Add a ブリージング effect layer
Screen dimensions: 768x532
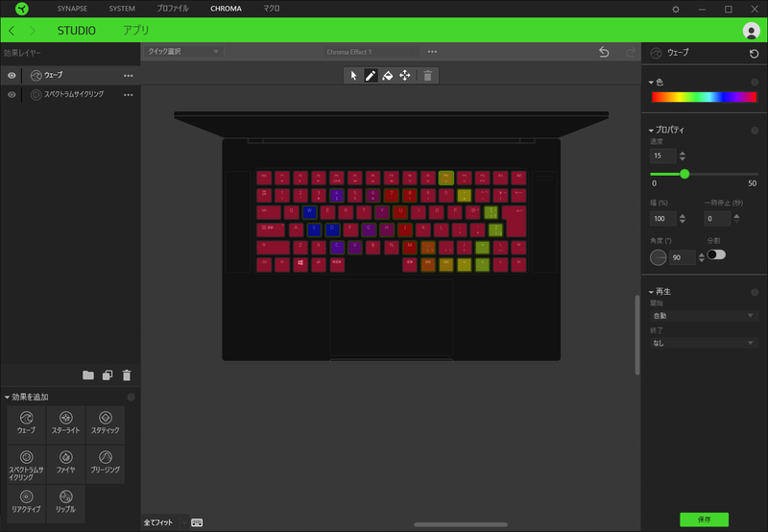point(106,465)
